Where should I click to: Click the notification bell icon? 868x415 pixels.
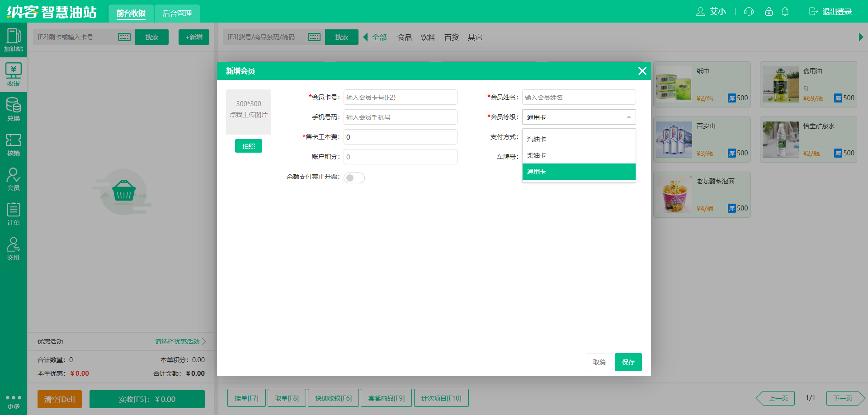[x=785, y=11]
